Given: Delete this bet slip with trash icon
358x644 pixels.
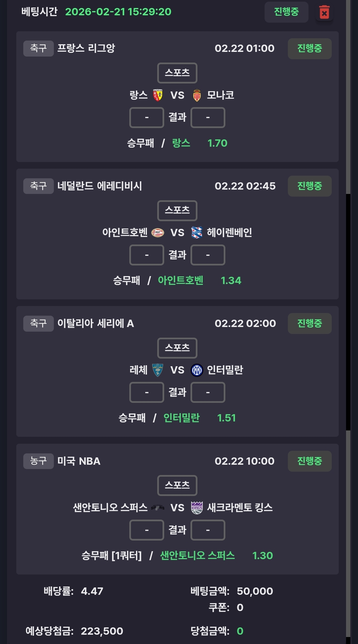Looking at the screenshot, I should (x=324, y=13).
